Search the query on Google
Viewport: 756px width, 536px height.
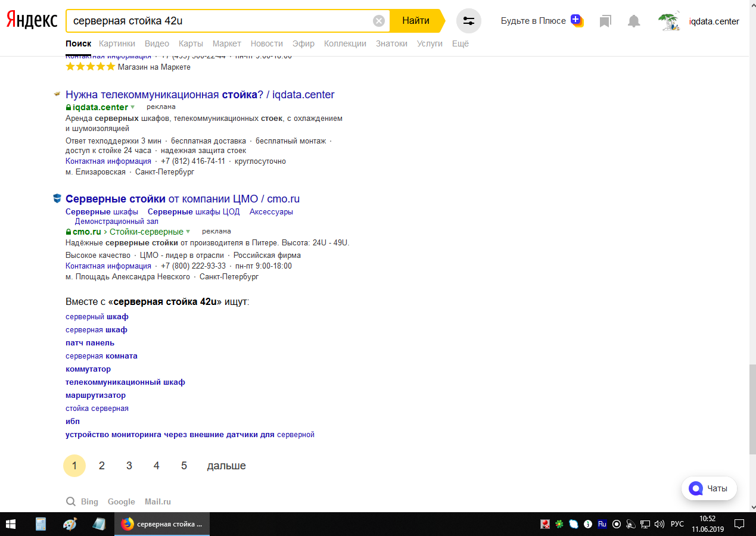pos(122,502)
